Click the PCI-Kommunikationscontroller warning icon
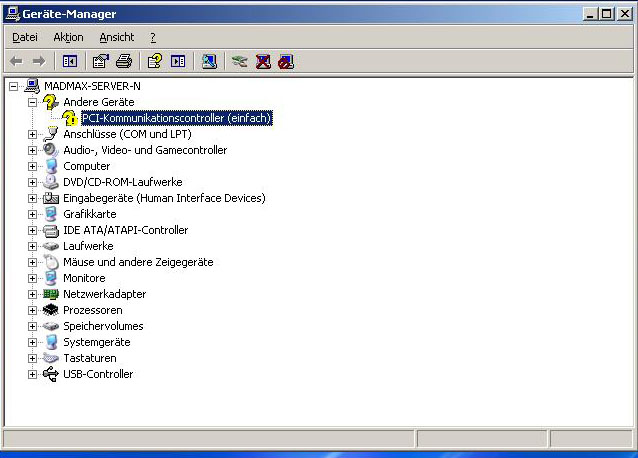This screenshot has height=458, width=638. [x=70, y=118]
